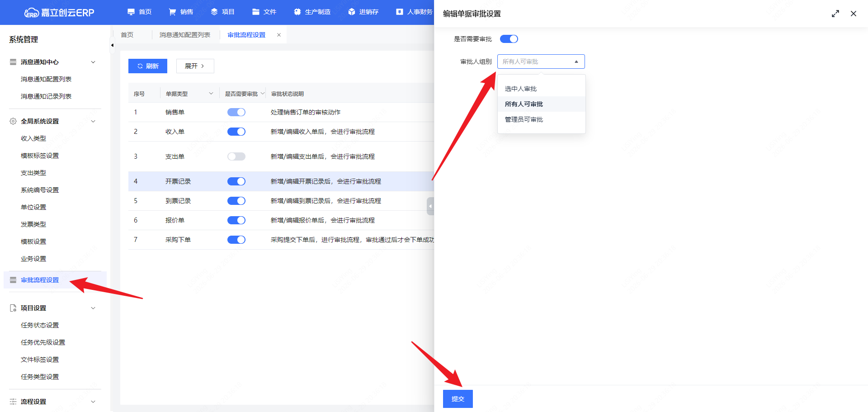Toggle approval switch for 到票记录
This screenshot has width=868, height=412.
click(236, 201)
